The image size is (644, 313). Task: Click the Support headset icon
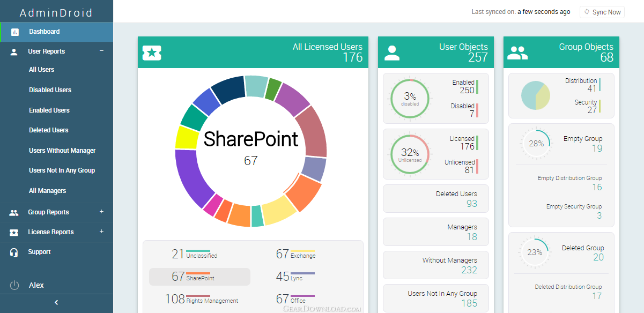14,252
